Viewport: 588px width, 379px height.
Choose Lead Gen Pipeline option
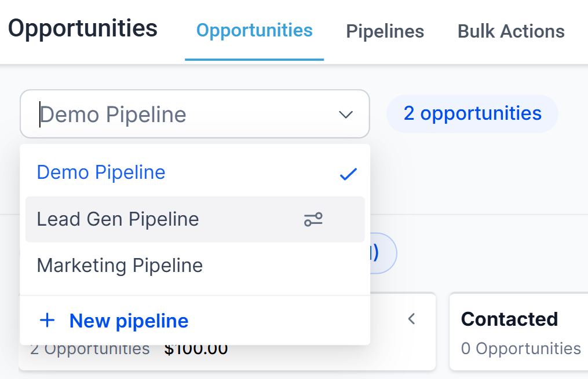tap(118, 219)
